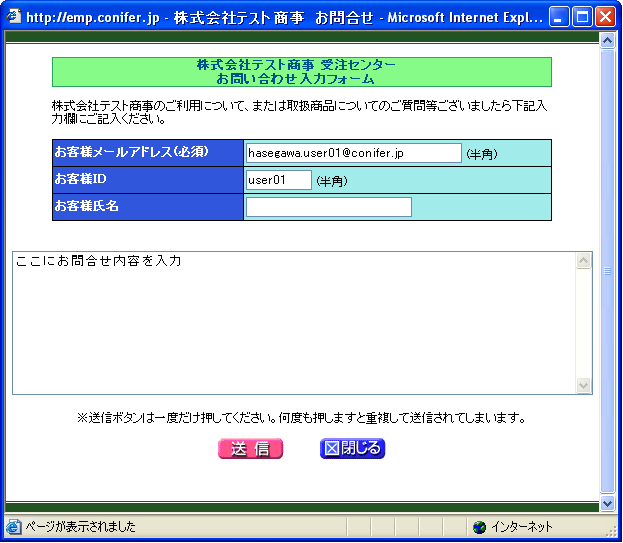Focus the お客様ID input field

coord(279,180)
